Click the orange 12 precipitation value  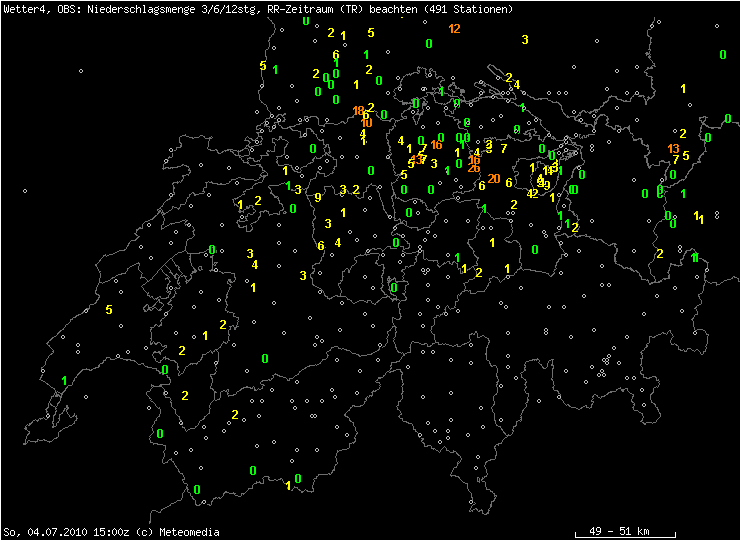455,29
